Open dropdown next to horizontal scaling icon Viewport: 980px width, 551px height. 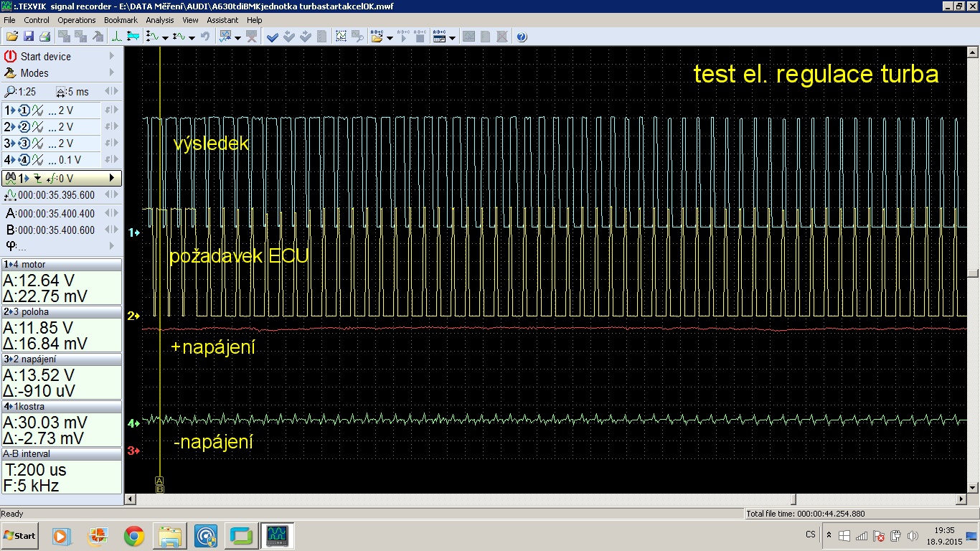[x=192, y=37]
